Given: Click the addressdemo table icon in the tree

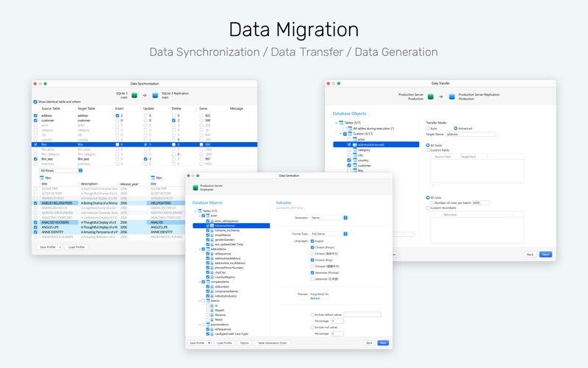Looking at the screenshot, I should coord(208,249).
